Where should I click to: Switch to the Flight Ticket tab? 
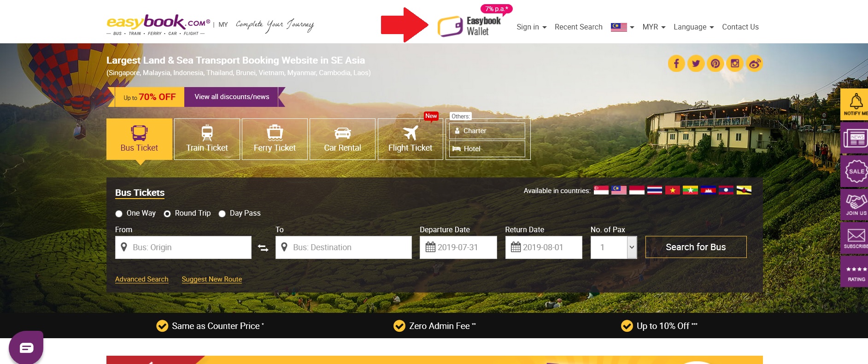click(x=410, y=139)
